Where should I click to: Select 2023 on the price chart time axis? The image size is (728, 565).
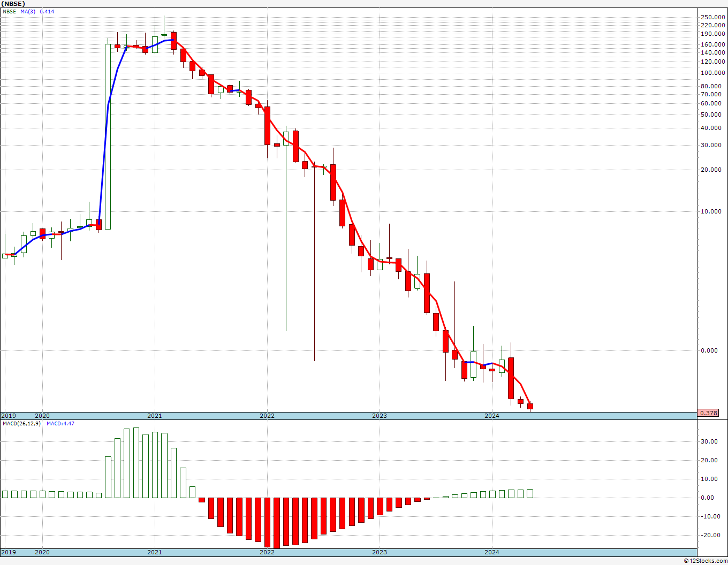pyautogui.click(x=379, y=416)
